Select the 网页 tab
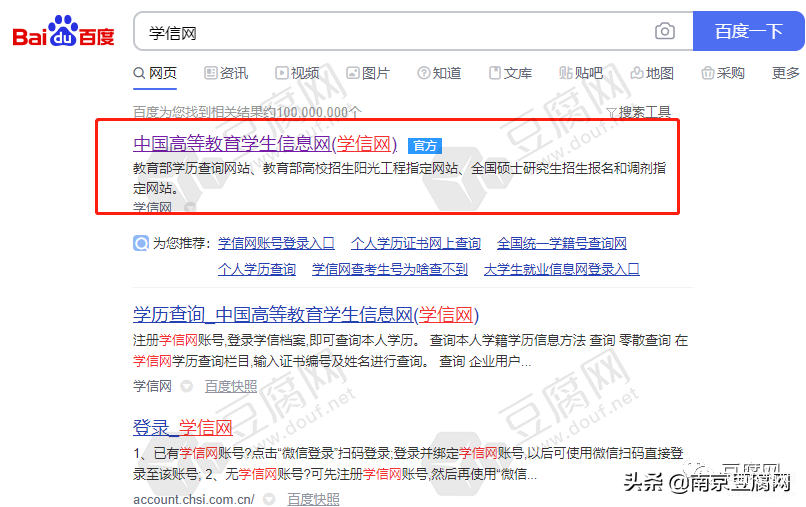Screen dimensions: 806x507 pyautogui.click(x=155, y=73)
